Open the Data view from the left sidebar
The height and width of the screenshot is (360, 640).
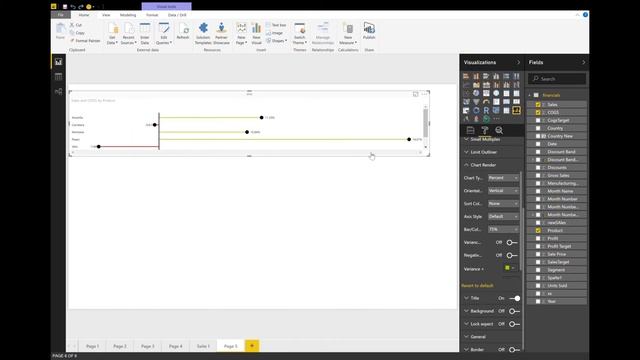click(58, 77)
